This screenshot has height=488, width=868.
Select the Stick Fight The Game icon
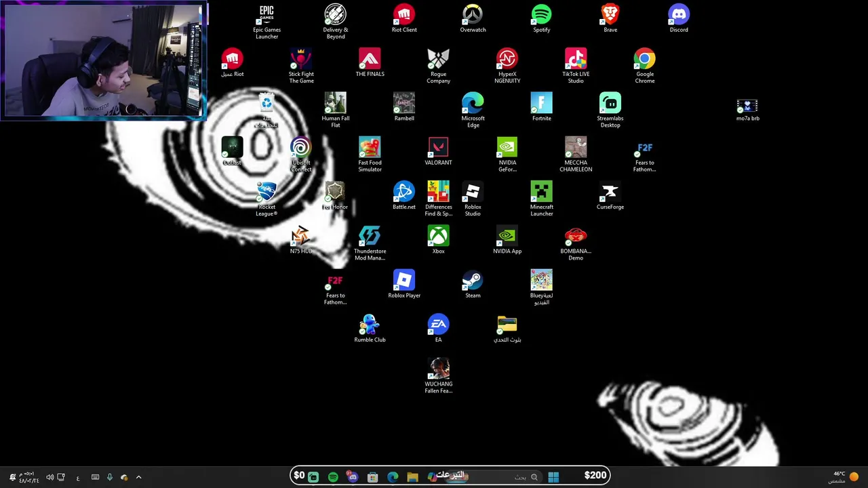pyautogui.click(x=301, y=66)
